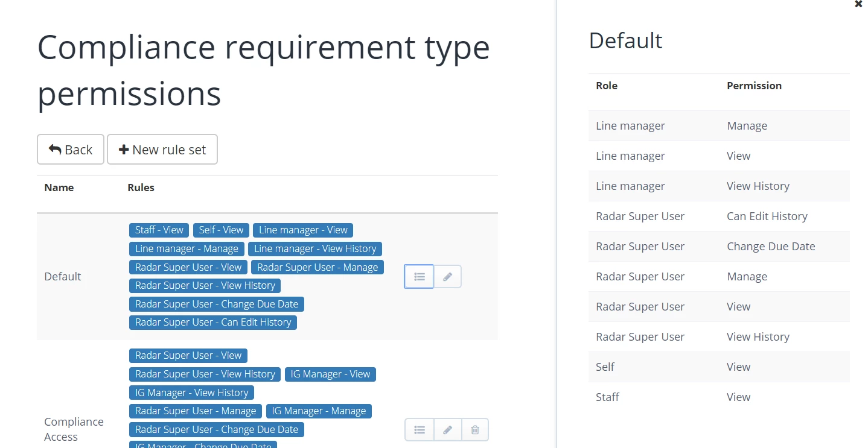Click Default row 'Radar Super User - View' tag

(188, 267)
